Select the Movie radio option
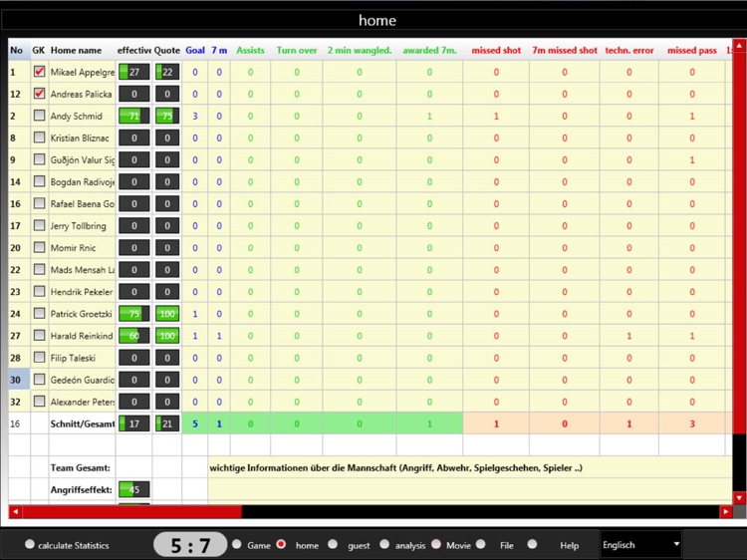Viewport: 747px width, 560px height. [x=436, y=544]
